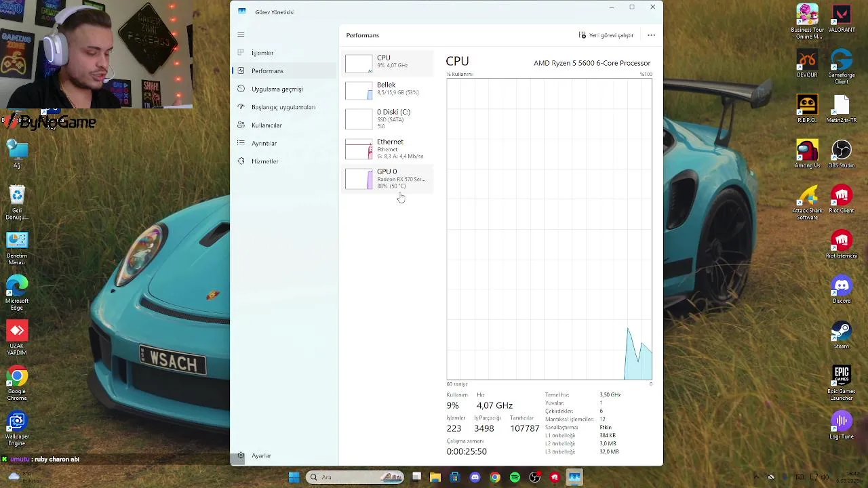Open UZAK YARDIM desktop shortcut

tap(17, 338)
